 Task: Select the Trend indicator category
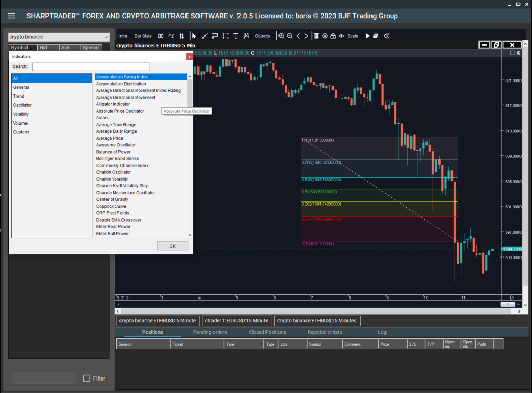coord(51,96)
